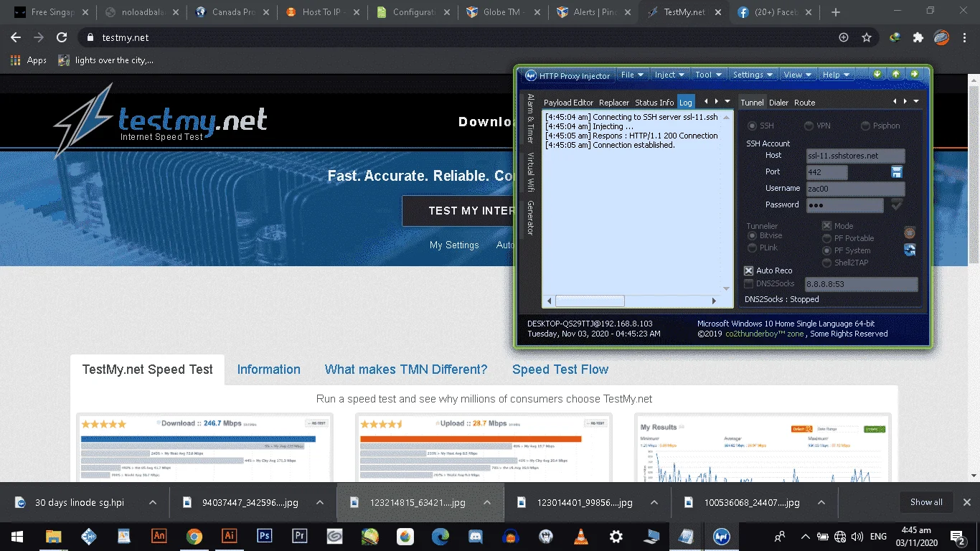Click the orange round icon beside Mode
Screen dimensions: 980x551
point(910,232)
